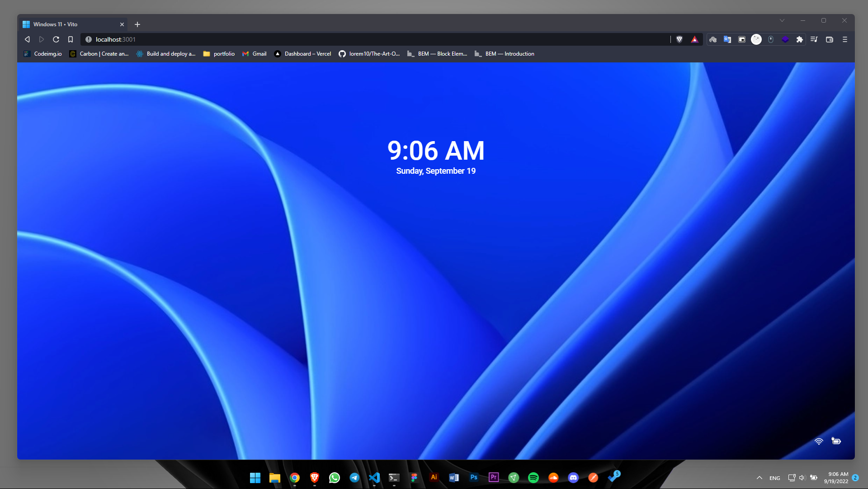Open the Gmail bookmark
Screen dimensions: 868x489
[x=255, y=54]
